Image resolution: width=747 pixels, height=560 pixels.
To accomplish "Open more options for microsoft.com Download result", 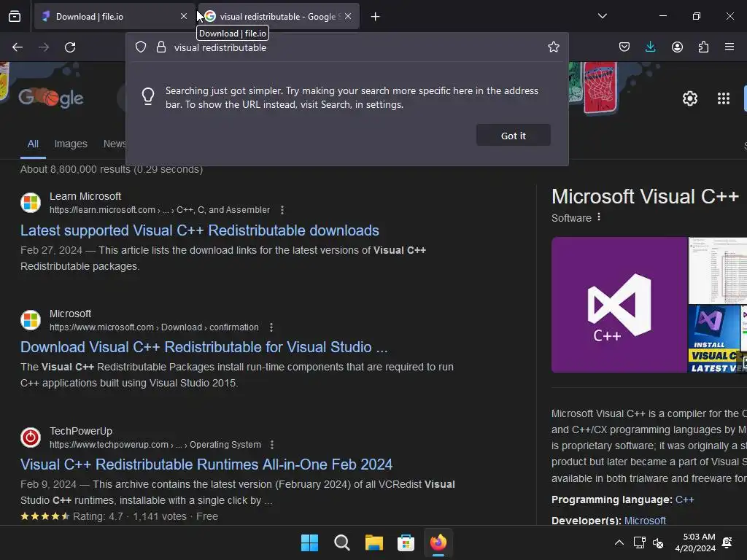I will tap(271, 327).
